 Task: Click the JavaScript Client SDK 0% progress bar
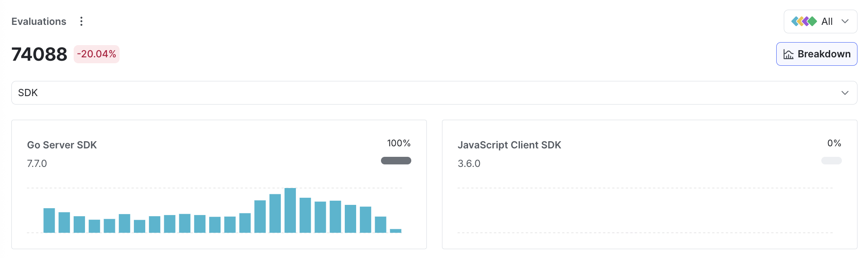tap(831, 161)
